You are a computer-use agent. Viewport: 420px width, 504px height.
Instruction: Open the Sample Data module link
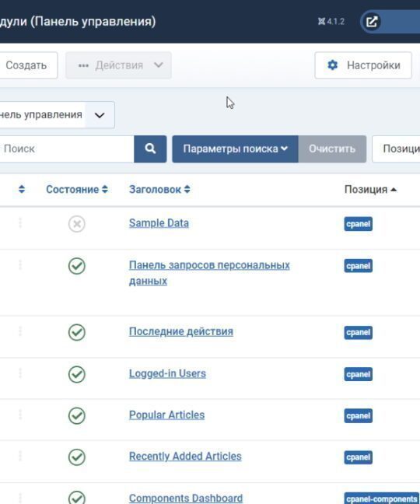[x=159, y=222]
